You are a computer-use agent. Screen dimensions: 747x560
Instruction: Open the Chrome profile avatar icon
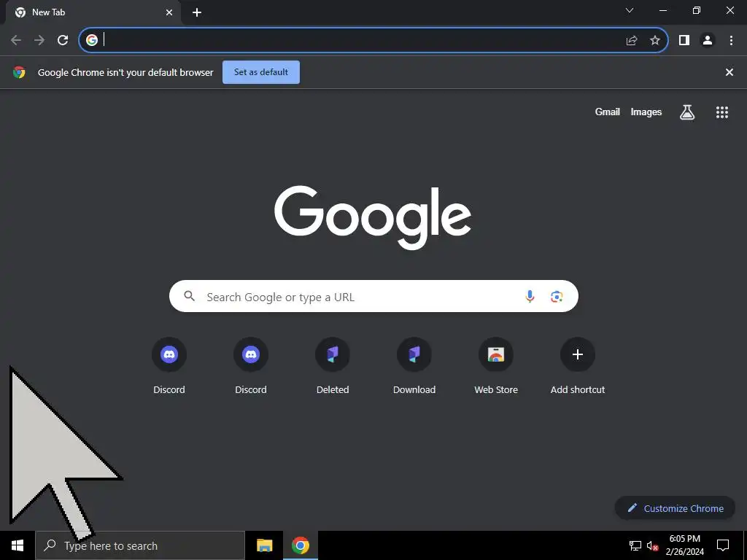coord(708,40)
